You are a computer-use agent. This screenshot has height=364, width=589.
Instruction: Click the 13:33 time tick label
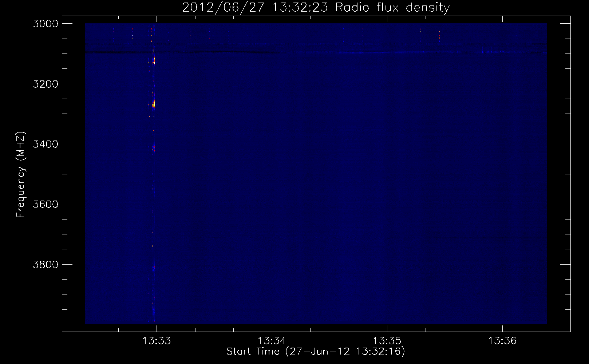157,341
